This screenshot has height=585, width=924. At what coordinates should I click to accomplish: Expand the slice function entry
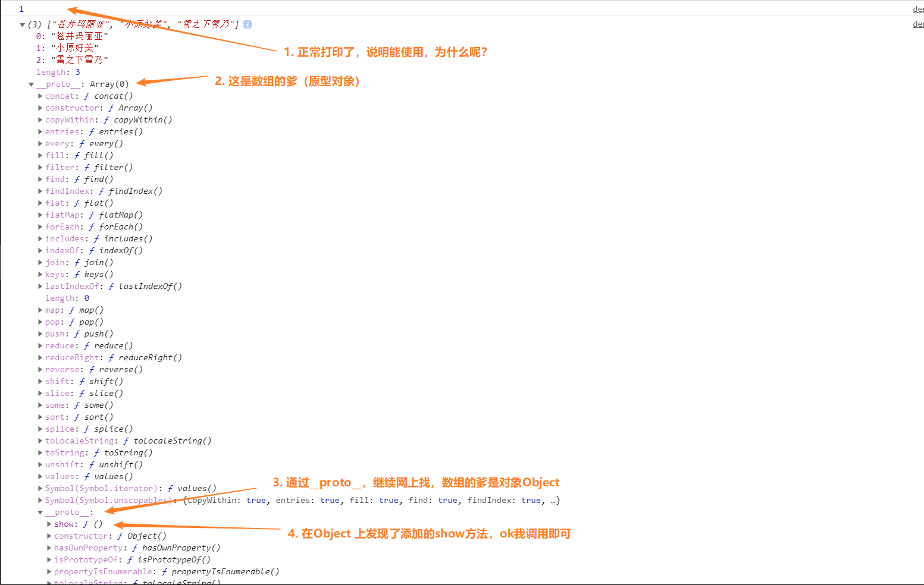pos(40,393)
